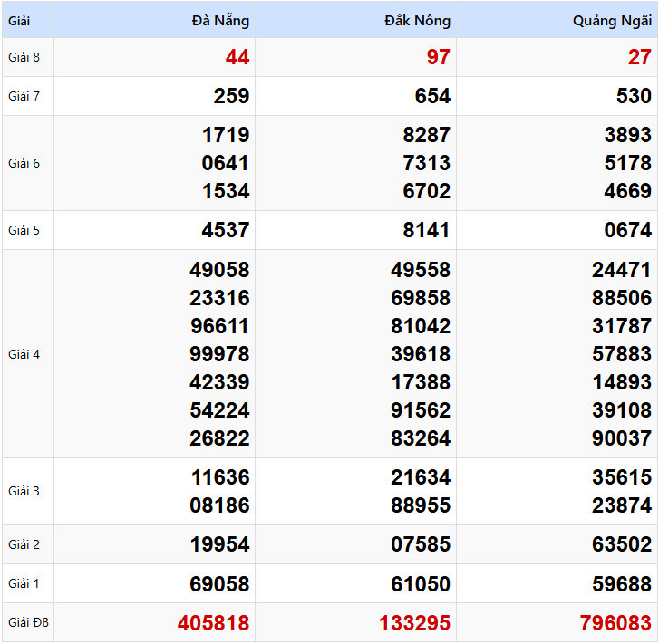Viewport: 659px width, 644px height.
Task: Click the Giải 2 value 63502
Action: pyautogui.click(x=622, y=544)
